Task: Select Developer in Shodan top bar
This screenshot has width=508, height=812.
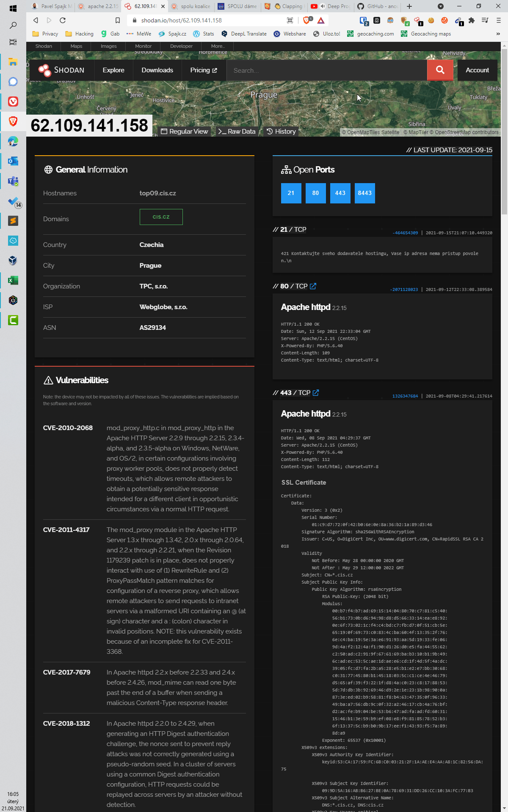Action: pyautogui.click(x=181, y=46)
